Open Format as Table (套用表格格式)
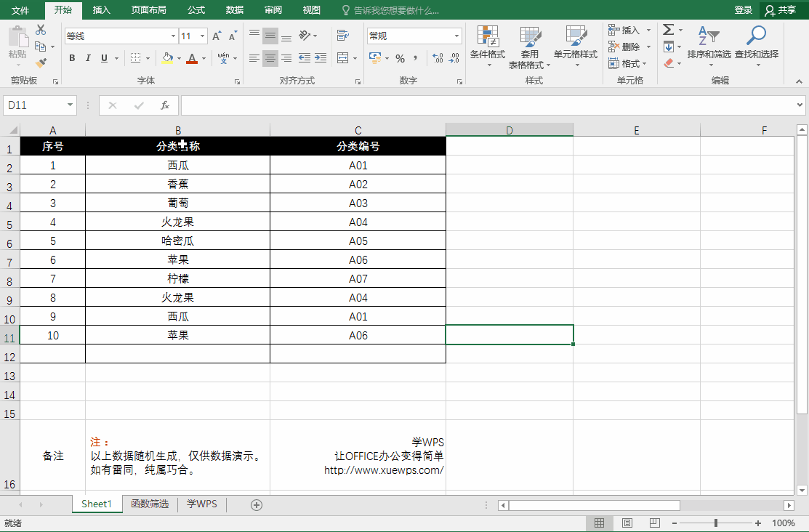 tap(530, 47)
